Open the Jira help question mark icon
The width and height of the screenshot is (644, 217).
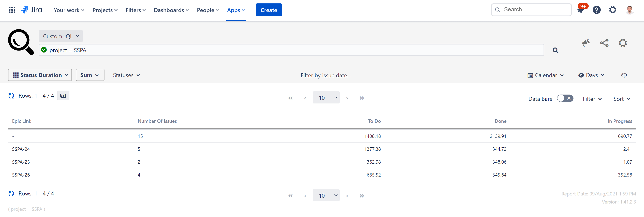point(596,10)
